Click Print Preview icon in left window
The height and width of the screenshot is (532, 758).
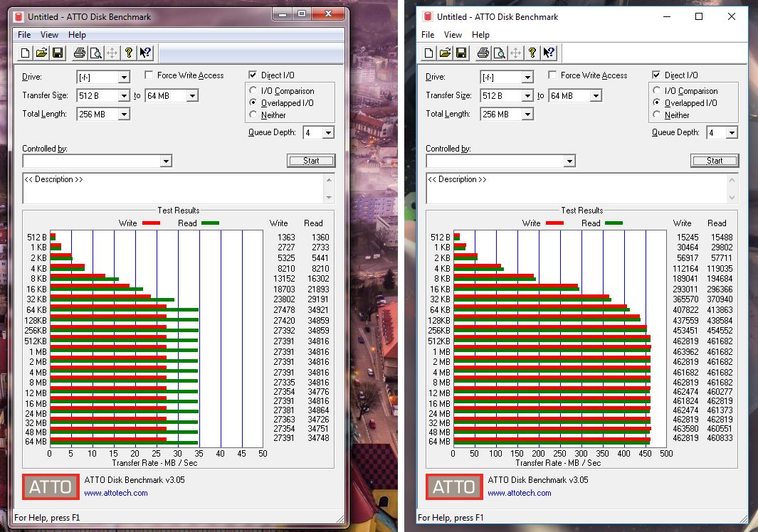(x=96, y=53)
